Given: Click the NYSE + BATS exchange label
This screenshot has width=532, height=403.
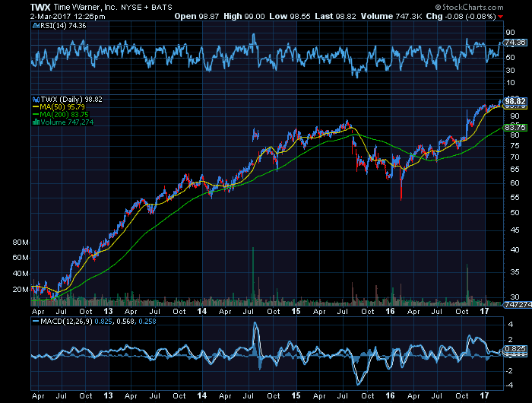Looking at the screenshot, I should 147,7.
